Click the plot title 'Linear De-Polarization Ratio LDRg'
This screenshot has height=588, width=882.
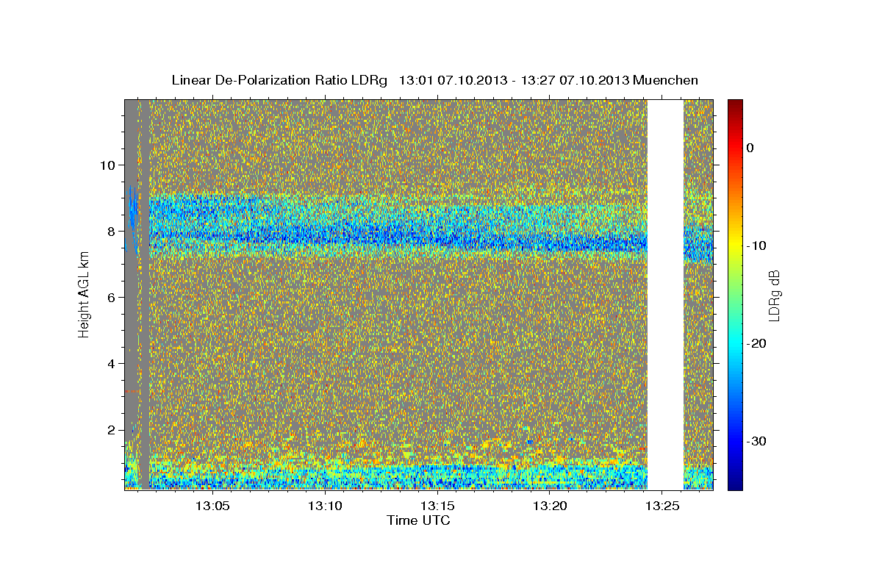click(279, 80)
